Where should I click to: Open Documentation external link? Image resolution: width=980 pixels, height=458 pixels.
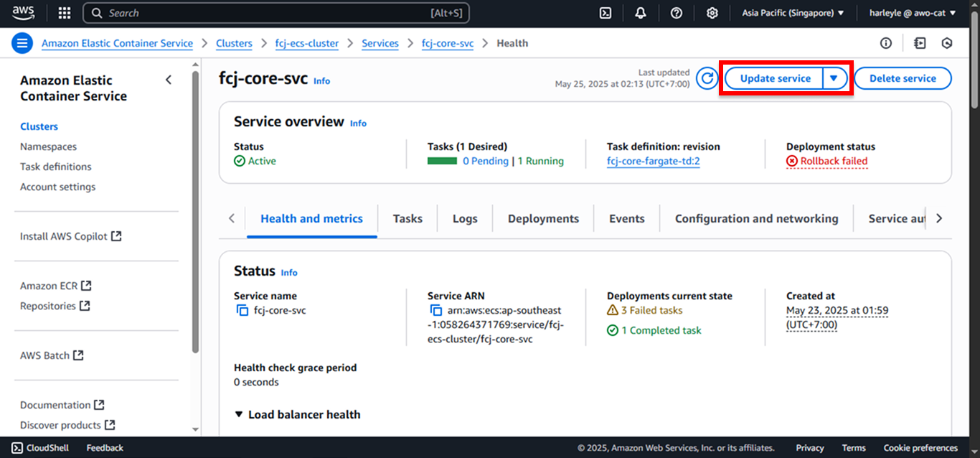[x=62, y=405]
